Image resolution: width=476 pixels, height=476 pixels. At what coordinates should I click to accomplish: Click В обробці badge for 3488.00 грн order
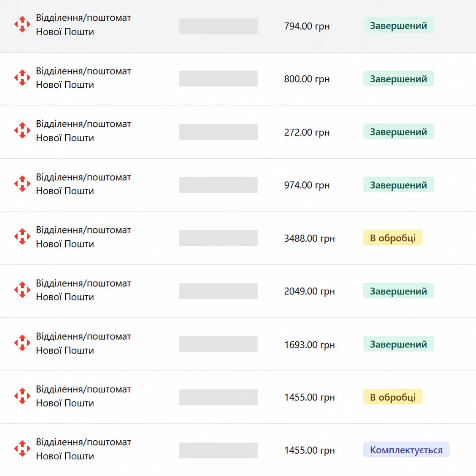(x=393, y=238)
